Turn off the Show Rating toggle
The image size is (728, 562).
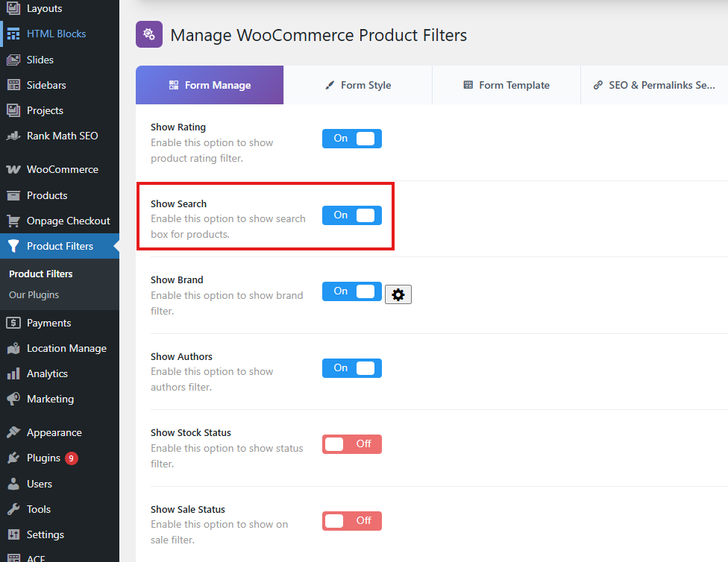352,139
